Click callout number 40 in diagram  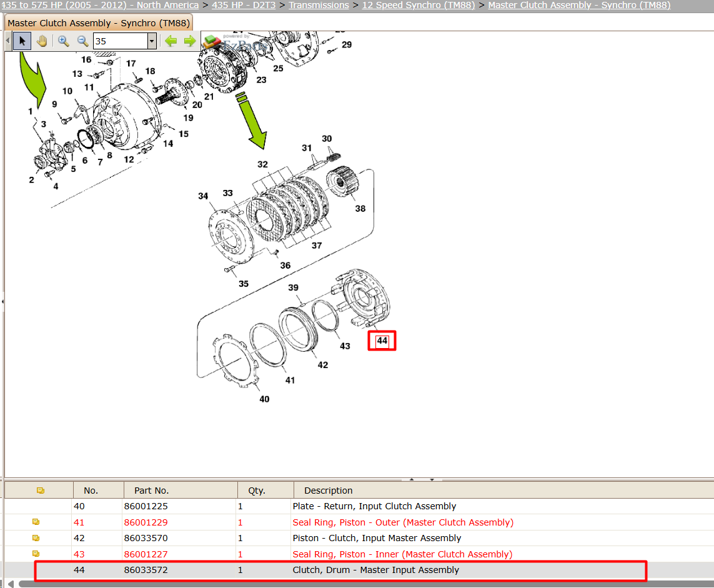click(265, 399)
